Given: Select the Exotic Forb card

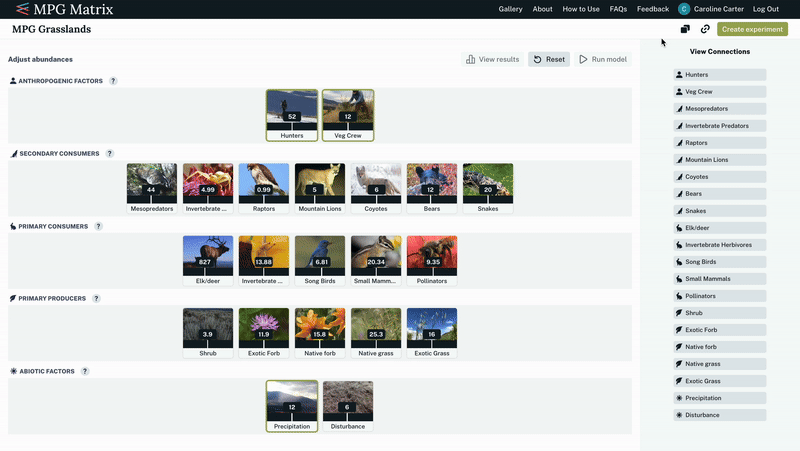Looking at the screenshot, I should [x=264, y=333].
